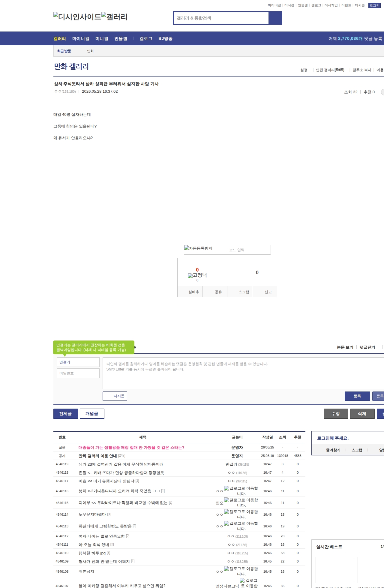The image size is (384, 588).
Task: Click the 비밀번호 password field
Action: 78,373
